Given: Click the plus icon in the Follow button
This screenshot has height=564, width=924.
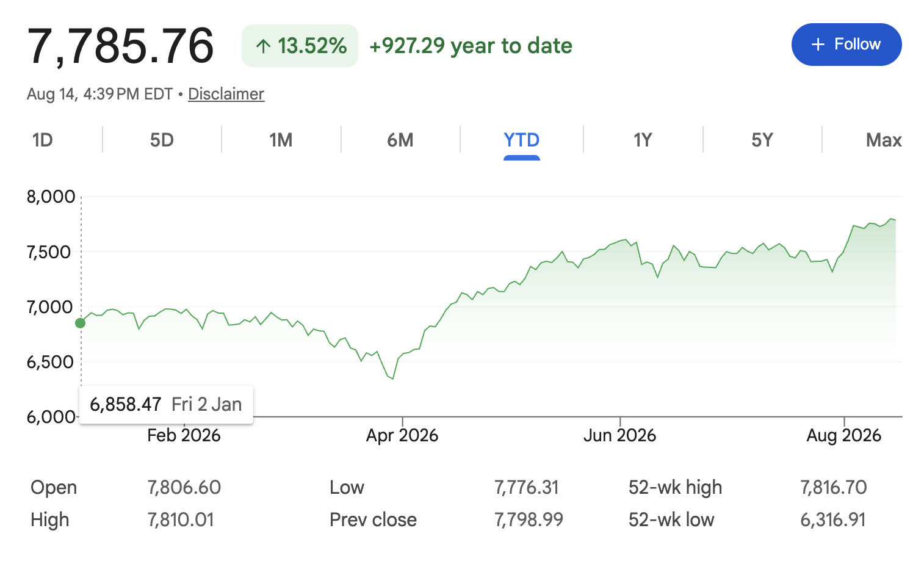Looking at the screenshot, I should coord(818,45).
